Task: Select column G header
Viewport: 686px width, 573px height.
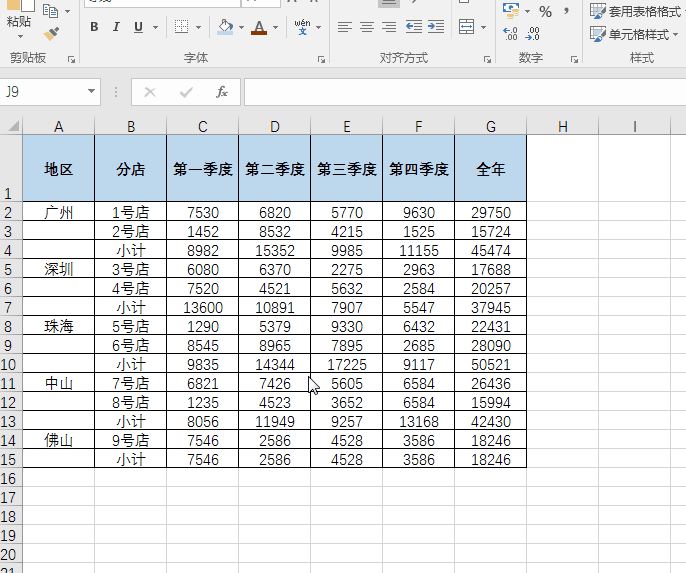Action: 490,126
